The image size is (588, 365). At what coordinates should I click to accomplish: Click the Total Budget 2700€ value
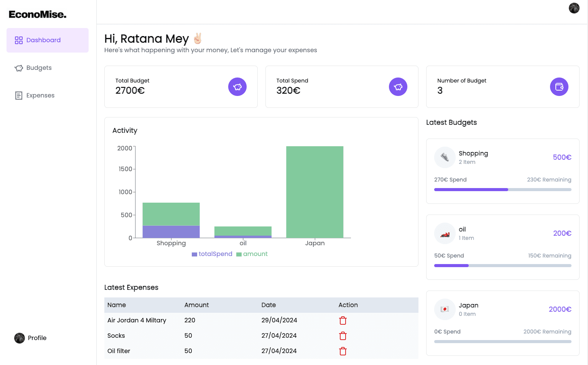click(130, 91)
